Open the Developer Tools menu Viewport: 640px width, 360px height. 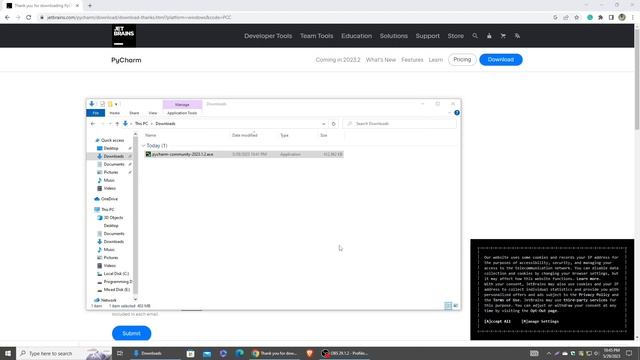click(x=268, y=36)
